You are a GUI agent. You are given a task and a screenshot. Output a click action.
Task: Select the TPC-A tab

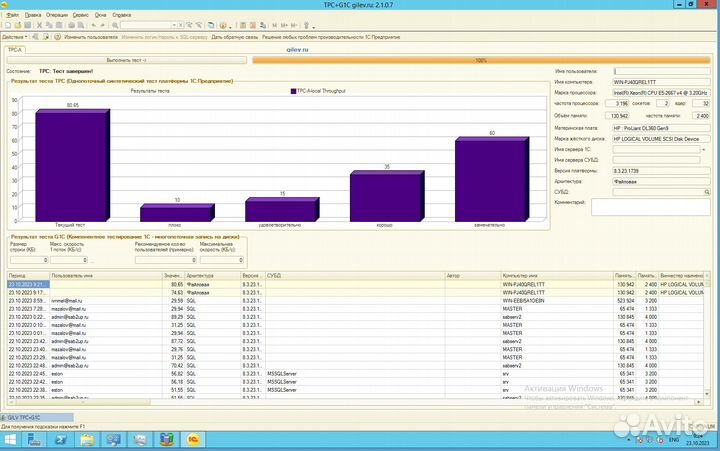click(x=15, y=50)
